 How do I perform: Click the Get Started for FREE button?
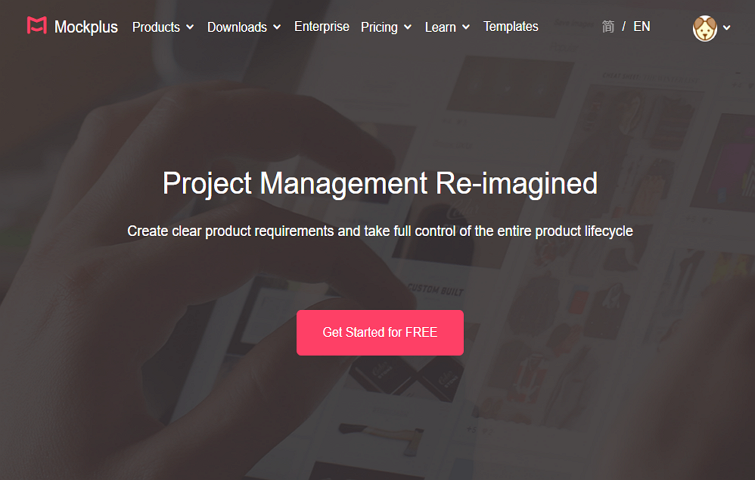380,333
